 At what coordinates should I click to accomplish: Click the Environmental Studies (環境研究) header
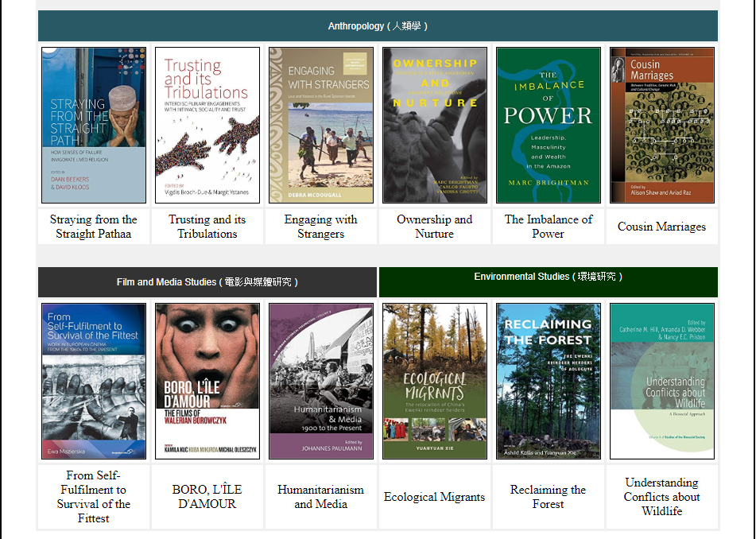tap(549, 282)
